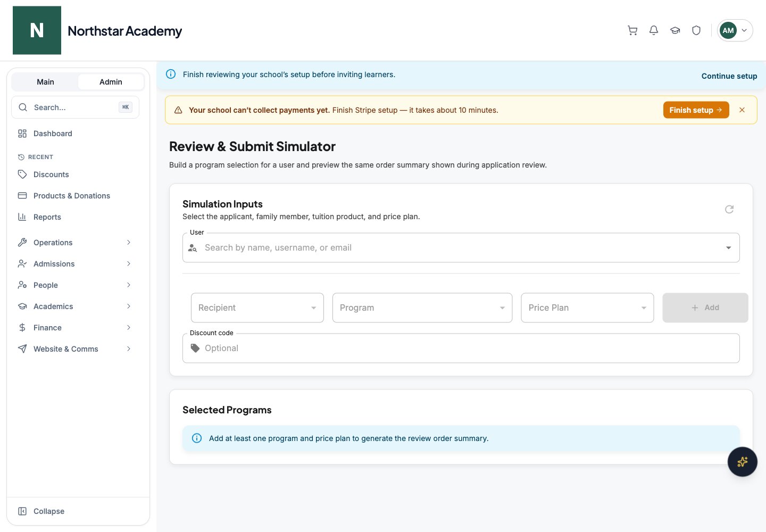Click the shield icon in header
Screen dimensions: 766x532
point(696,30)
